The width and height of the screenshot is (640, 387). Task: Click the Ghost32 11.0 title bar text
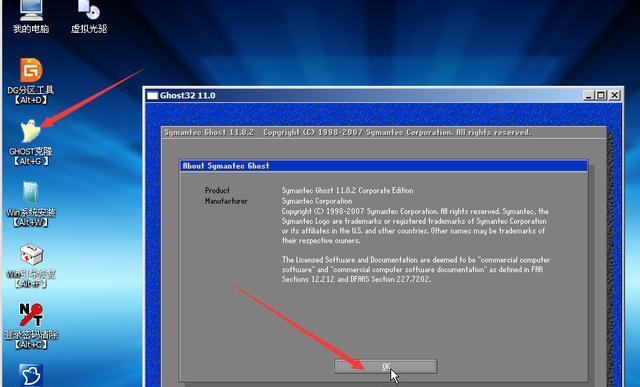coord(188,96)
